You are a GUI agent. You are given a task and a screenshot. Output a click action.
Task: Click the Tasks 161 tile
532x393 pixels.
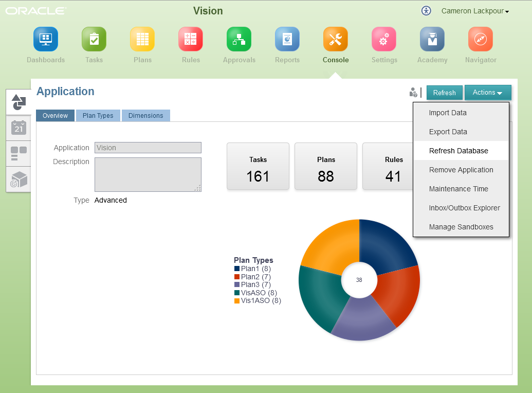click(x=258, y=166)
